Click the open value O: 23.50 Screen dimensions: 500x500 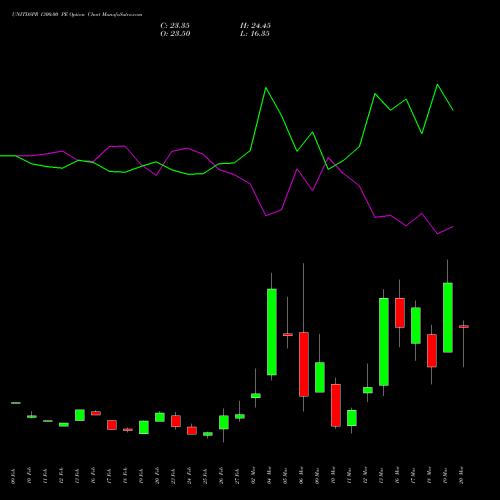coord(175,34)
